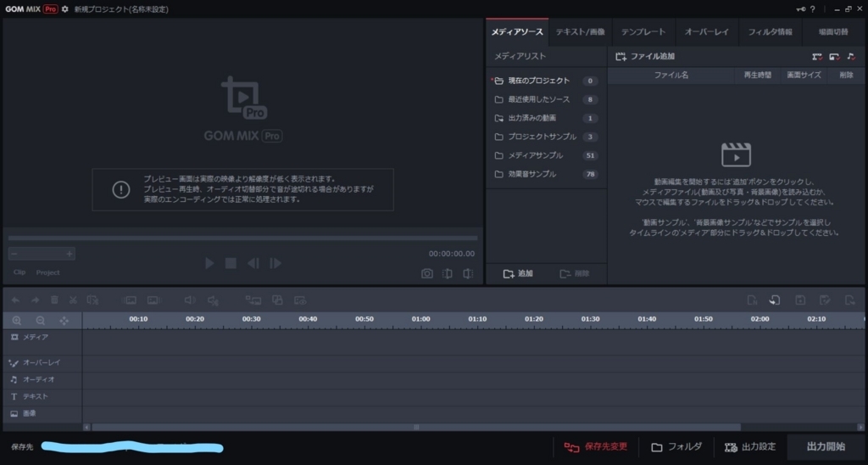This screenshot has height=465, width=868.
Task: Click ファイル追加 button
Action: click(645, 57)
